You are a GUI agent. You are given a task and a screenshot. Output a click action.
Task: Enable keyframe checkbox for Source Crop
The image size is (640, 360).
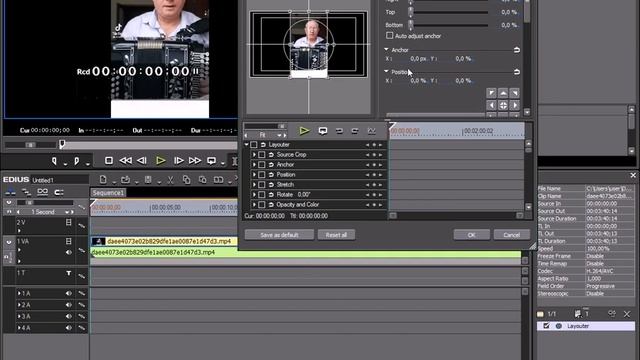tap(262, 155)
